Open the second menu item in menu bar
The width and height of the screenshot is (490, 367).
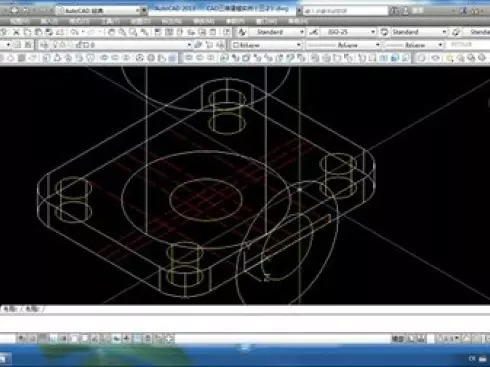pyautogui.click(x=49, y=21)
